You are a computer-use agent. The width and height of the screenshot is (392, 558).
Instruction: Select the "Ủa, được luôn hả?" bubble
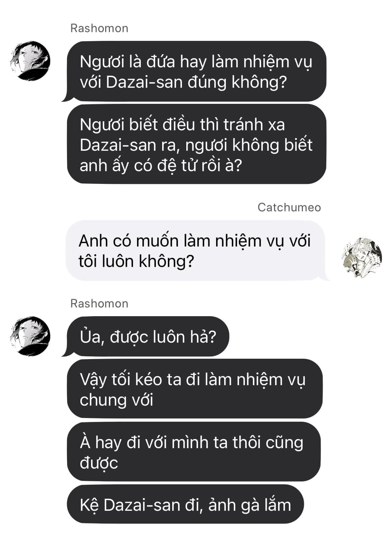[x=148, y=336]
